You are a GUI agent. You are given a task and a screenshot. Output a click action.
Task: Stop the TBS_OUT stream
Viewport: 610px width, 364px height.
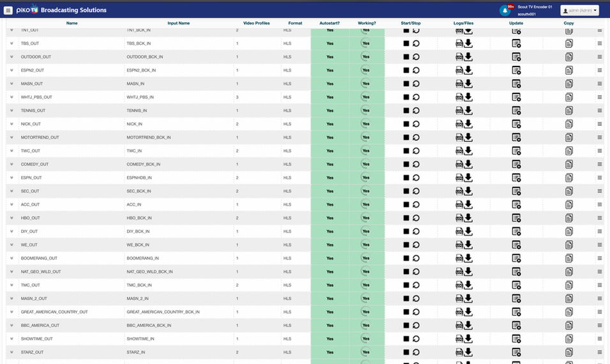click(406, 43)
